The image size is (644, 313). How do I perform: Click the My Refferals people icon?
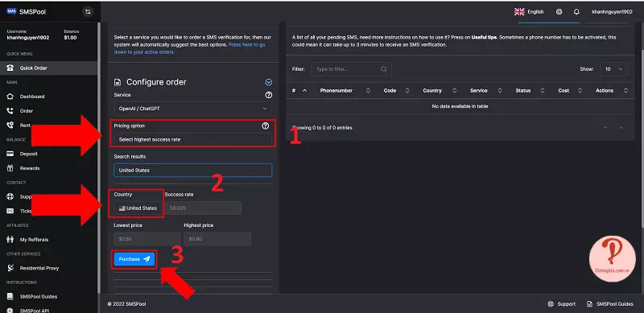pyautogui.click(x=10, y=240)
